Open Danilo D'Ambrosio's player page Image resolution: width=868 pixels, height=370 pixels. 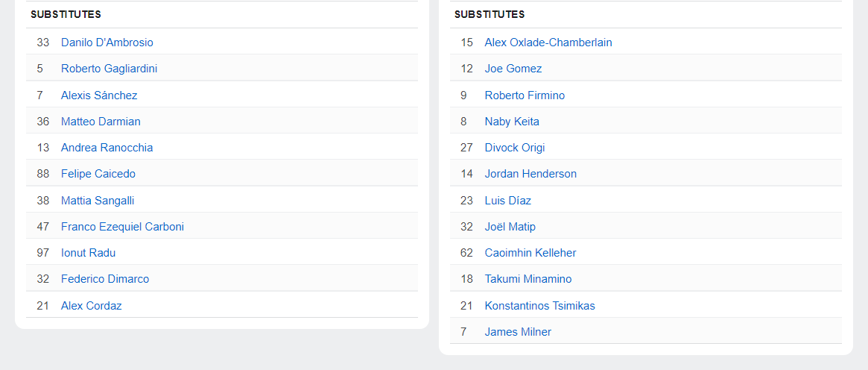[x=107, y=43]
